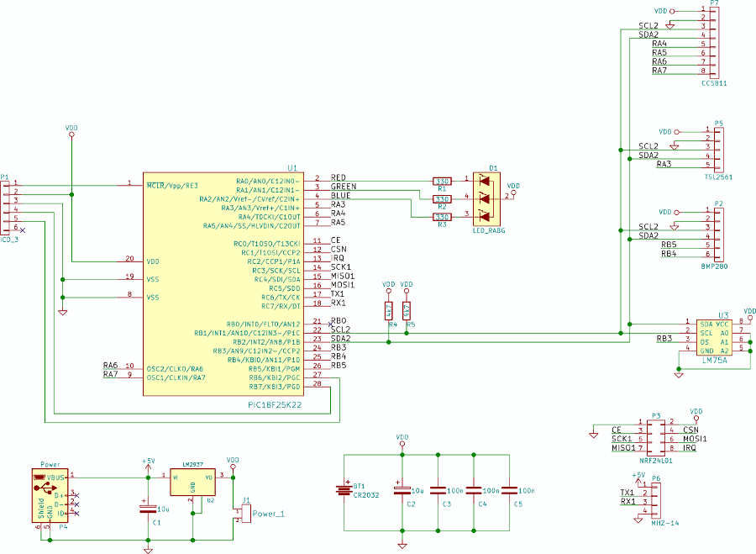Select the P3 dual-row header symbol
The height and width of the screenshot is (554, 756).
[656, 437]
